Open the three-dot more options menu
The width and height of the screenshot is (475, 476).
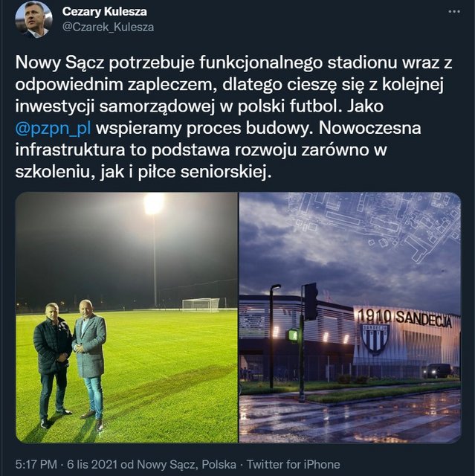point(453,12)
